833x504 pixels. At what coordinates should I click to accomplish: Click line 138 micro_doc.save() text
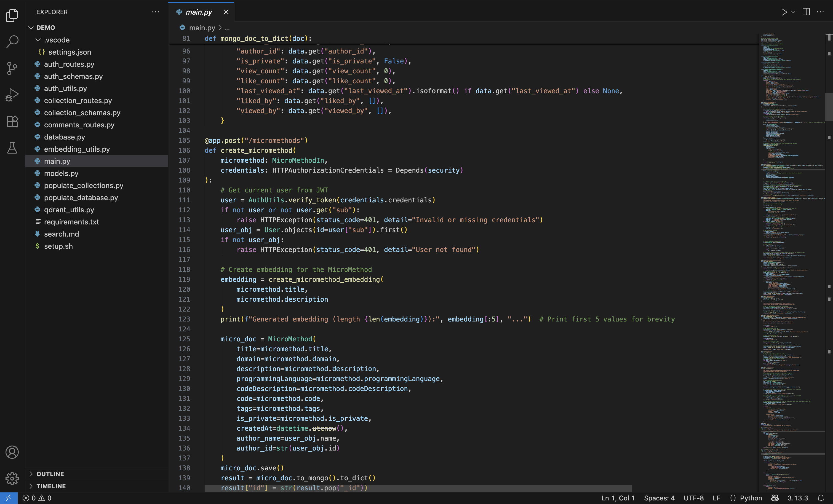[252, 468]
